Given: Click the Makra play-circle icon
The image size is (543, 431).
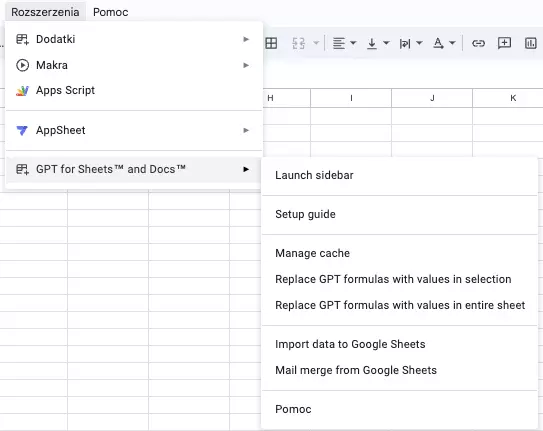Looking at the screenshot, I should [23, 65].
